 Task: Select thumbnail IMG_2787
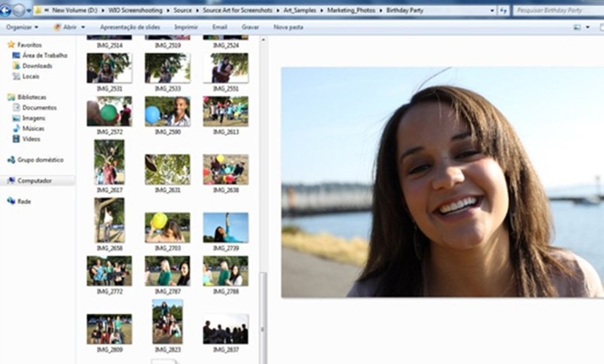coord(168,271)
